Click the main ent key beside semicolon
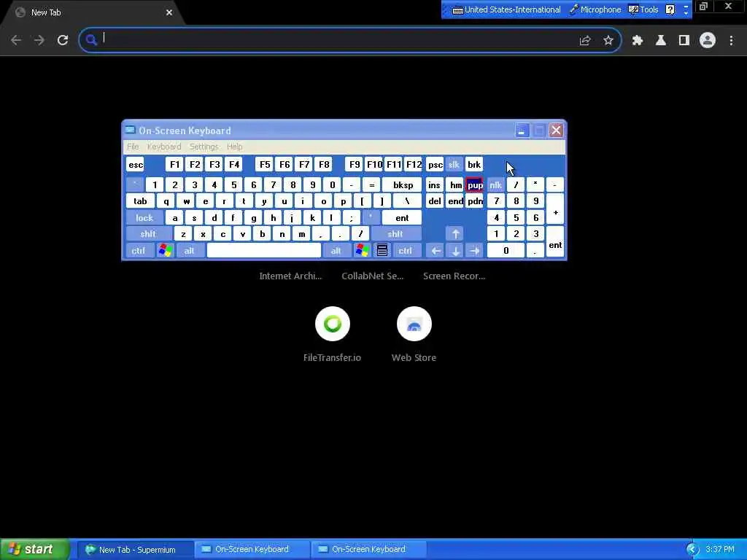Screen dimensions: 747x560 pos(402,218)
